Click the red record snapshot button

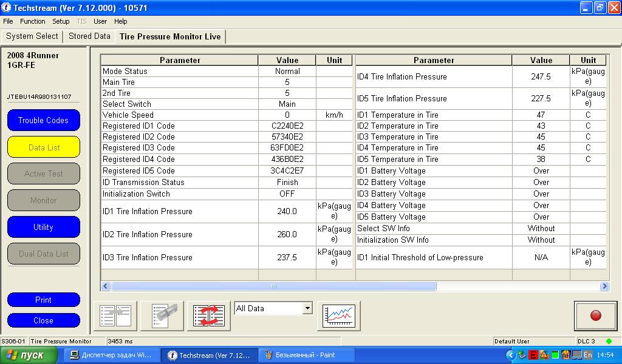tap(595, 315)
